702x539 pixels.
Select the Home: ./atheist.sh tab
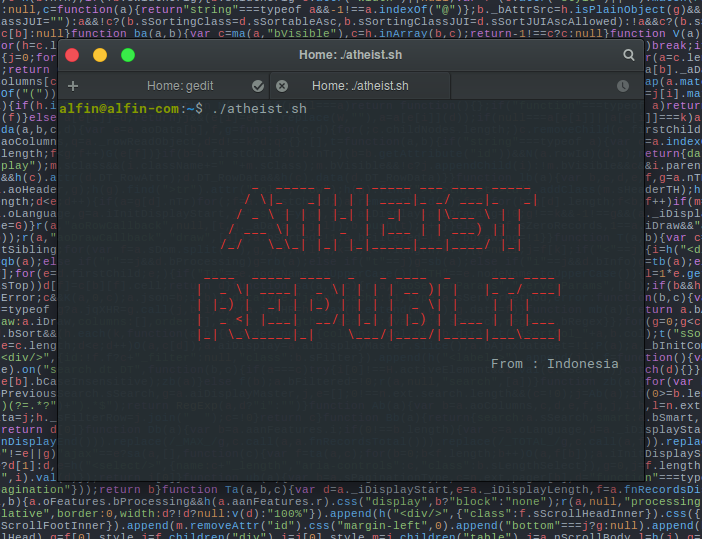point(360,86)
